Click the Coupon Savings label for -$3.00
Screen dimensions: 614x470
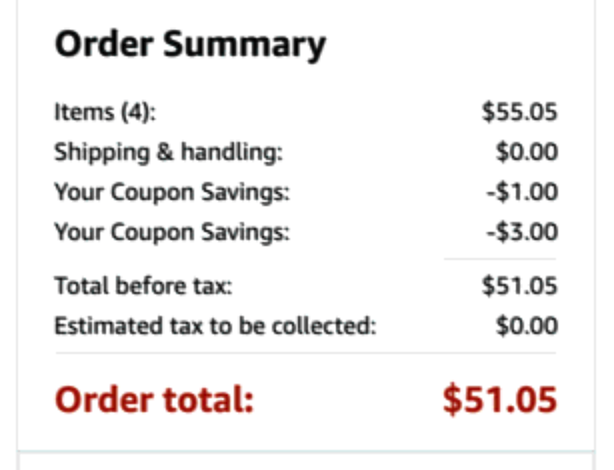172,233
